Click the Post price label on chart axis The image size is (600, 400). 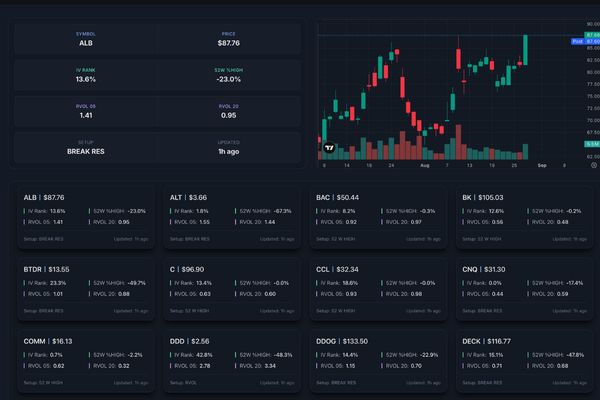click(x=576, y=42)
